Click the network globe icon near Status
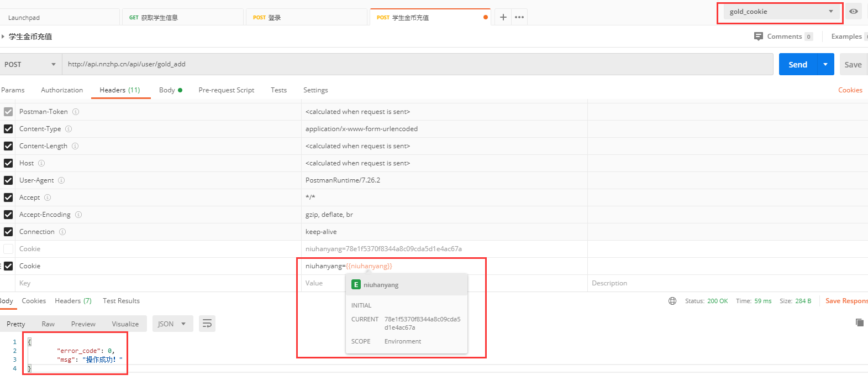The width and height of the screenshot is (868, 385). coord(672,301)
